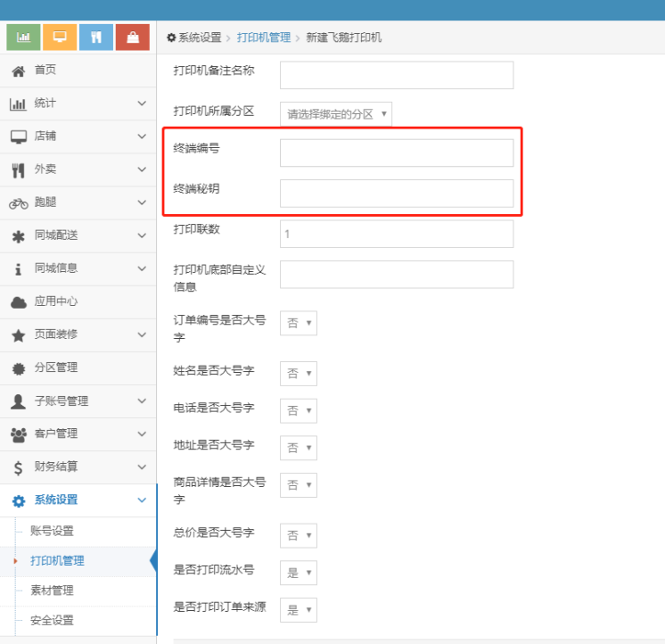The height and width of the screenshot is (644, 665).
Task: Select 素材管理 submenu item
Action: click(x=52, y=590)
